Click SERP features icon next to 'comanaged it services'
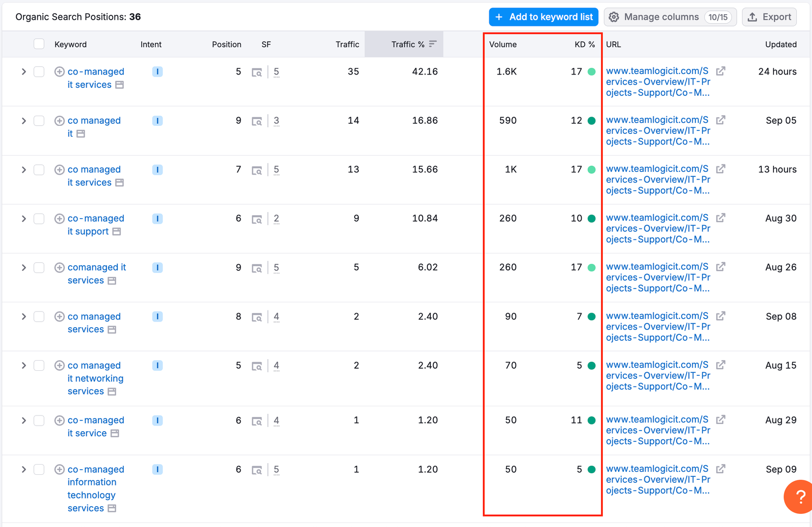 coord(257,268)
